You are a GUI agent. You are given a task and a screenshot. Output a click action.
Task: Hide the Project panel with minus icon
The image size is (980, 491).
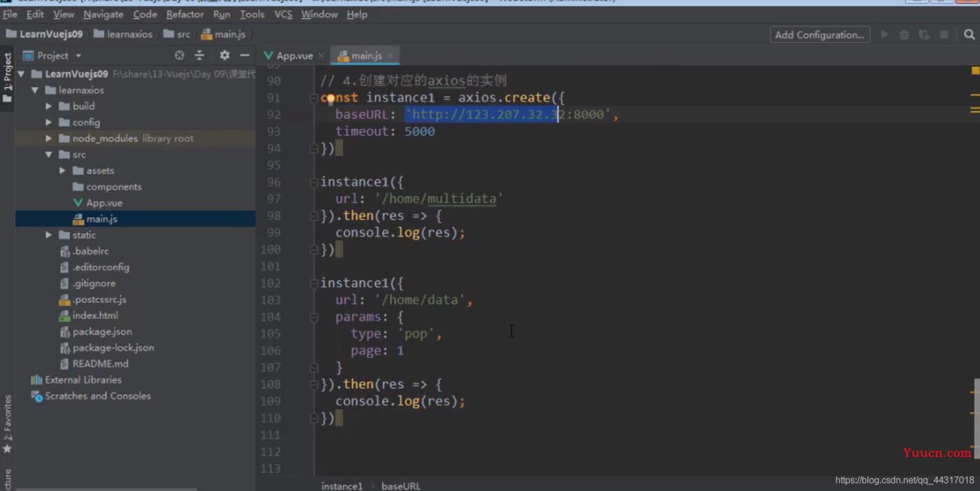click(x=244, y=55)
